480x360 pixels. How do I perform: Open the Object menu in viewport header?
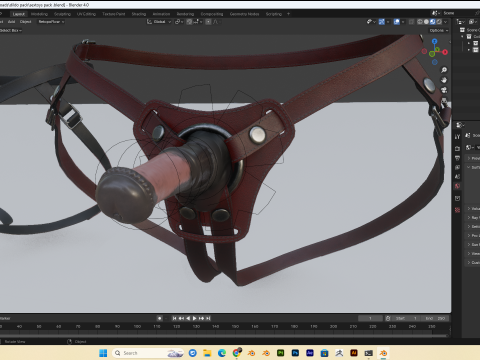coord(25,22)
